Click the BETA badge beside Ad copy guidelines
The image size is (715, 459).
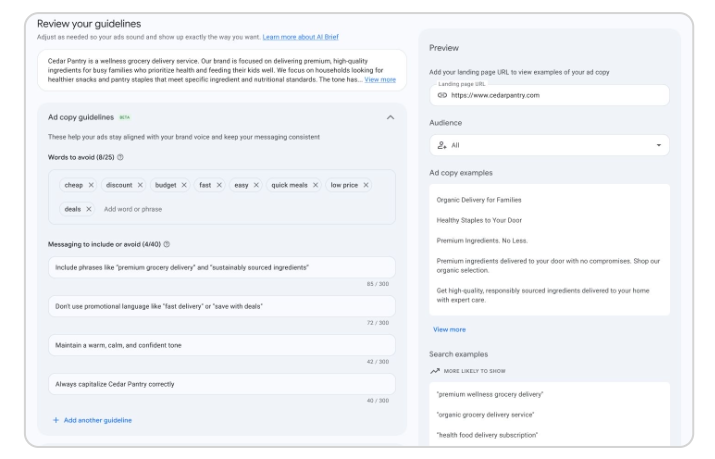(x=124, y=118)
